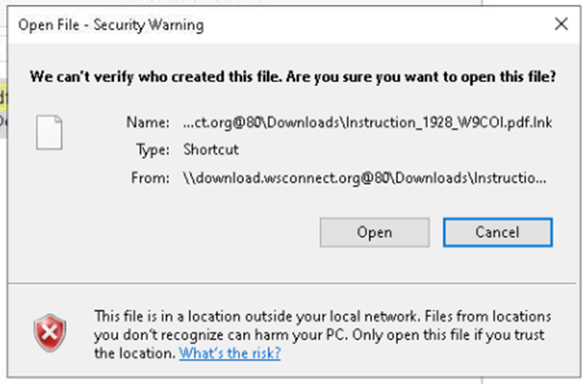Viewport: 588px width, 384px height.
Task: Cancel opening the shortcut file
Action: (498, 232)
